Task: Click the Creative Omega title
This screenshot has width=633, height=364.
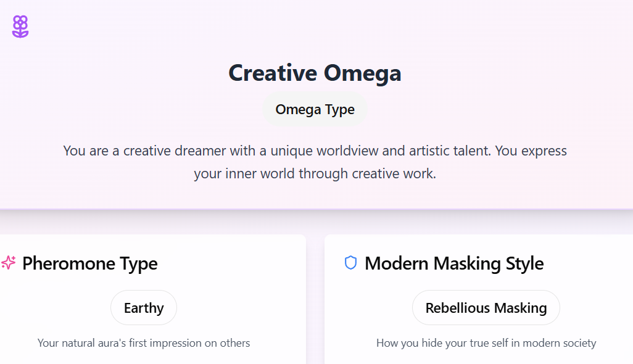Action: (x=315, y=73)
